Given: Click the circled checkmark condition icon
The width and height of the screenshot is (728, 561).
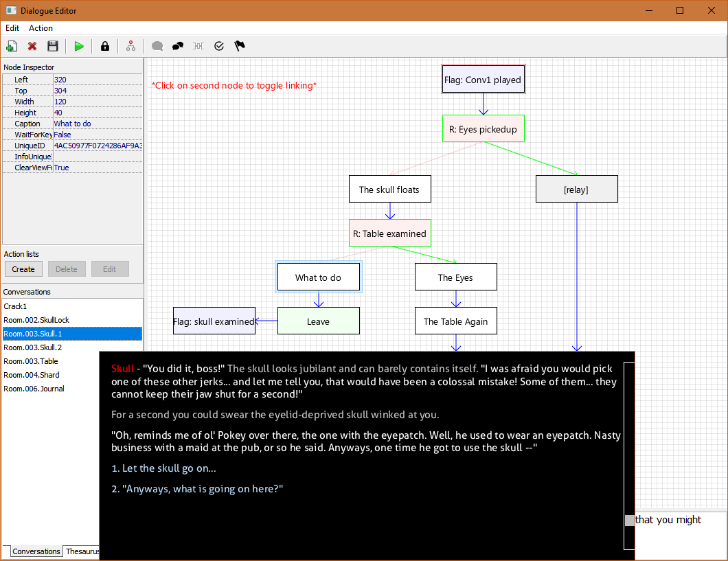Looking at the screenshot, I should tap(219, 46).
